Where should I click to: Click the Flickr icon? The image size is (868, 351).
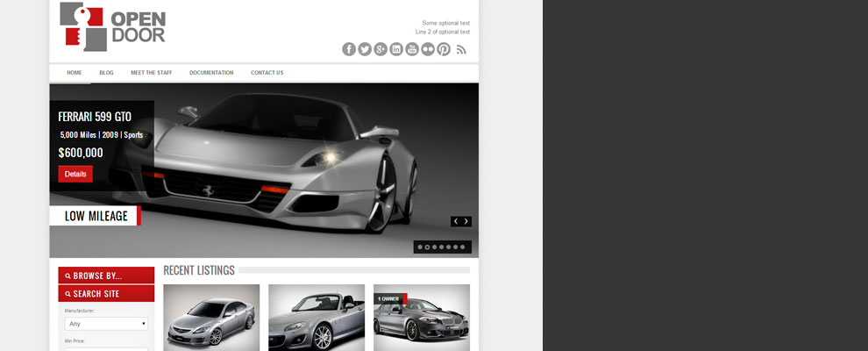428,49
